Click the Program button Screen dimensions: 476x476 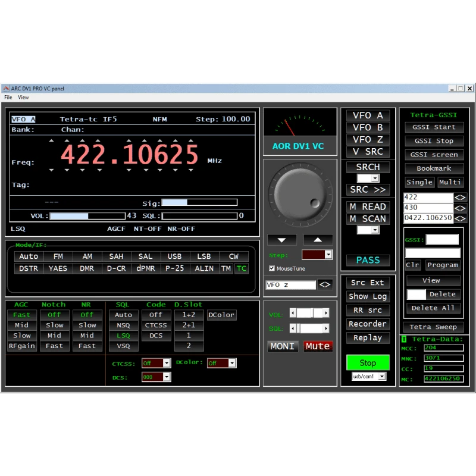(443, 265)
